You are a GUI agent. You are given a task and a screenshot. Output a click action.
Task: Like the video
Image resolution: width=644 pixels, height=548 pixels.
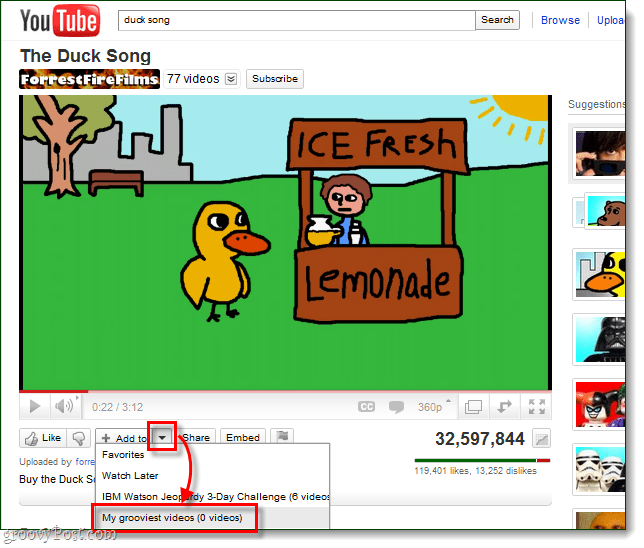point(43,438)
